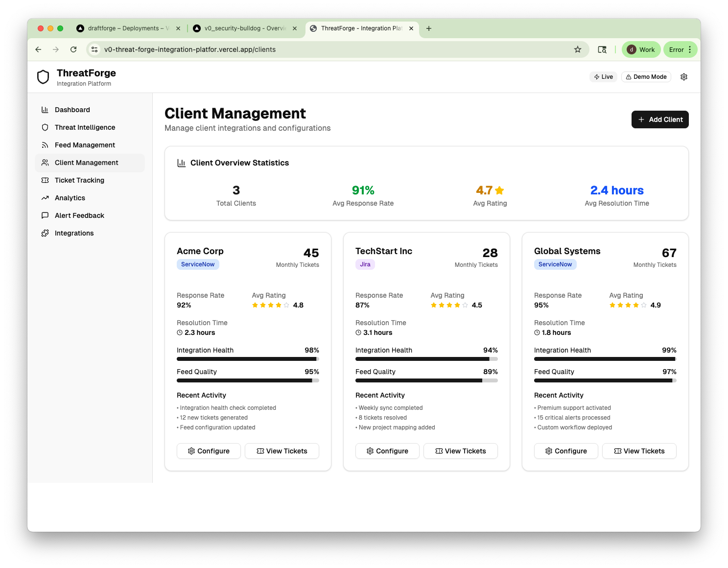This screenshot has height=568, width=728.
Task: Click browser back arrow
Action: tap(38, 49)
